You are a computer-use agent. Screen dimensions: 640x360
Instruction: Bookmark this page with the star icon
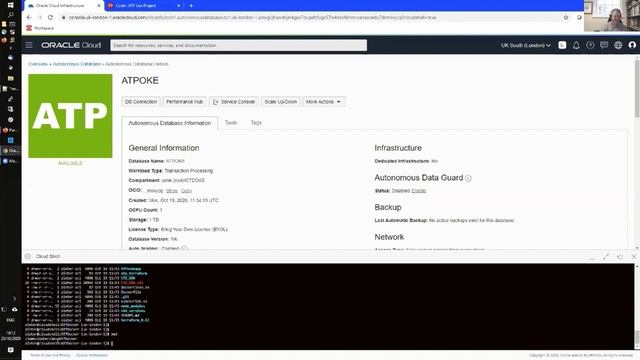coord(566,18)
